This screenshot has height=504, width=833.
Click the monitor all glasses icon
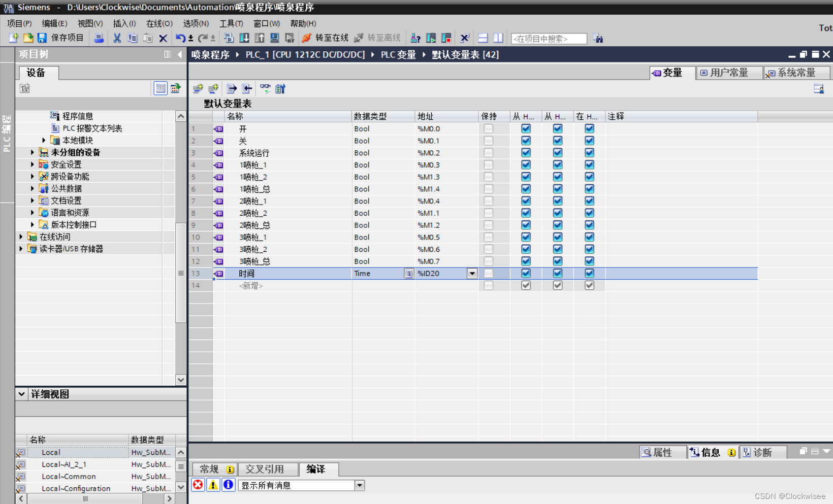click(265, 89)
